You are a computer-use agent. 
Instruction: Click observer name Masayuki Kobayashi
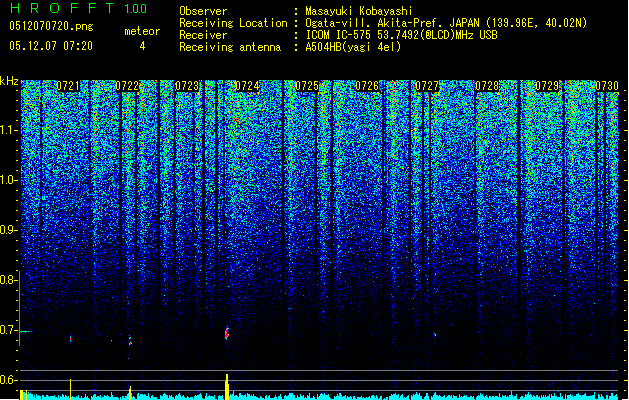pyautogui.click(x=359, y=11)
